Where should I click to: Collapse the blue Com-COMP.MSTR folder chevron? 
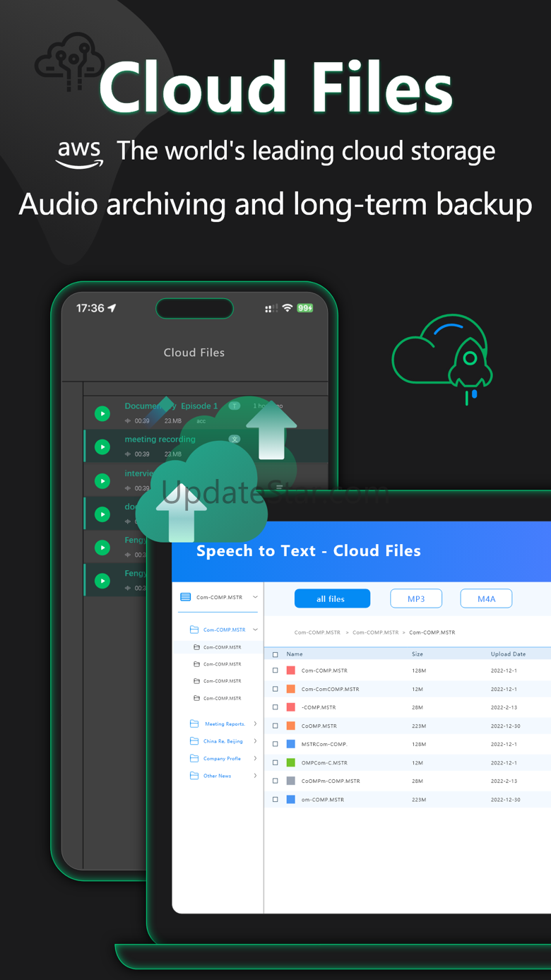point(255,630)
